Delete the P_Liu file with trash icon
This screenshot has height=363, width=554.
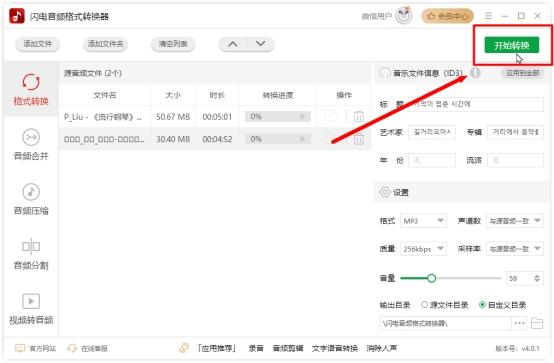[x=359, y=116]
